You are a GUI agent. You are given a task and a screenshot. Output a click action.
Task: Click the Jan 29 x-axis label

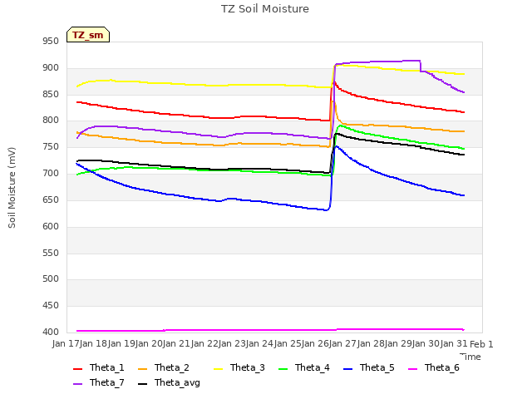[x=398, y=344]
